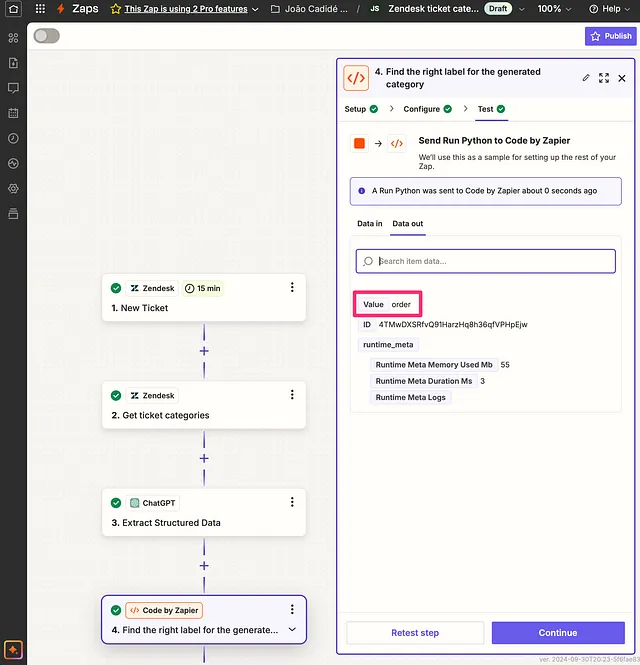640x665 pixels.
Task: Open menu for New Ticket step
Action: 292,288
